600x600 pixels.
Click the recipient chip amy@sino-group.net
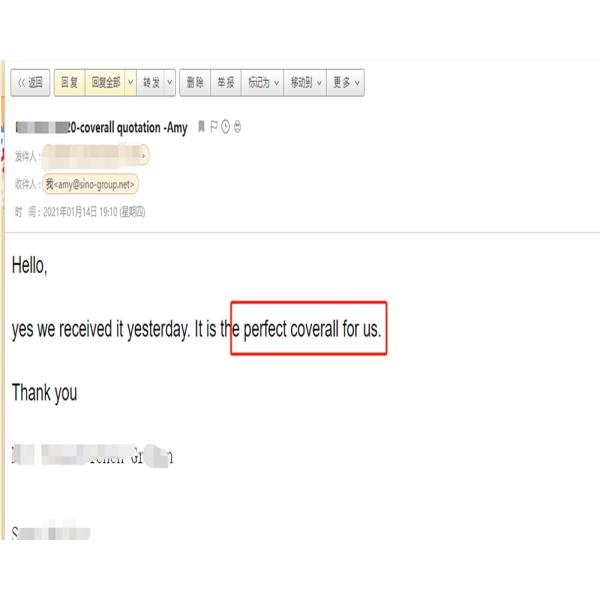click(90, 184)
